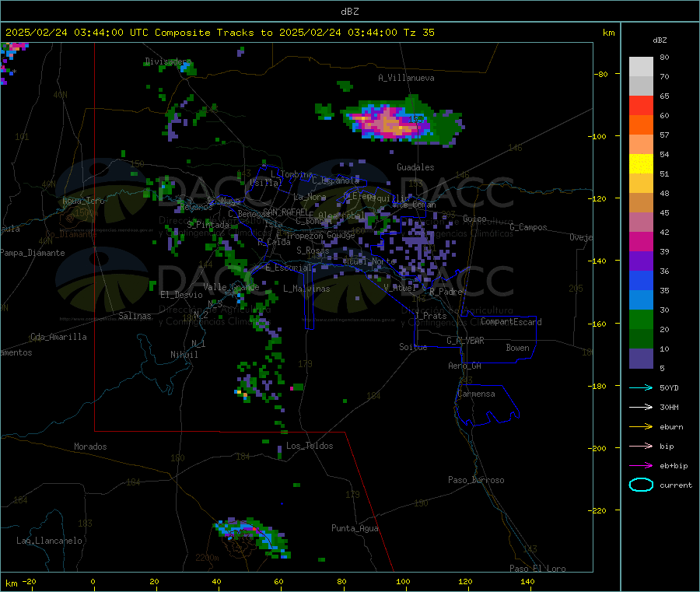Viewport: 700px width, 592px height.
Task: Click the 'Valle_Grande' map label
Action: pos(231,286)
